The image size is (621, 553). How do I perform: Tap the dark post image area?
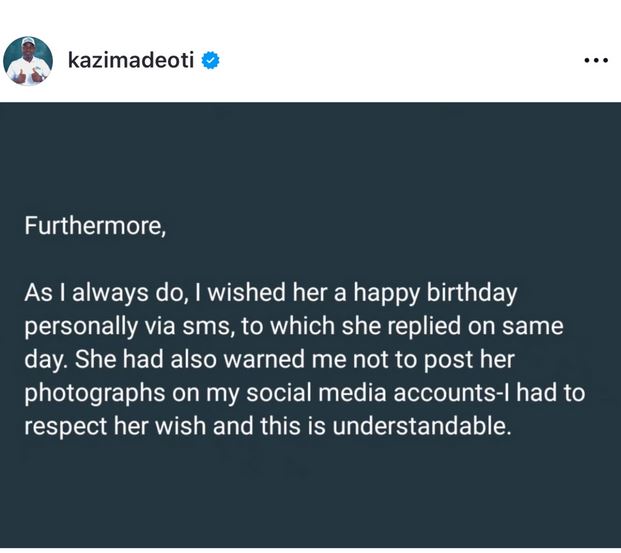click(310, 325)
